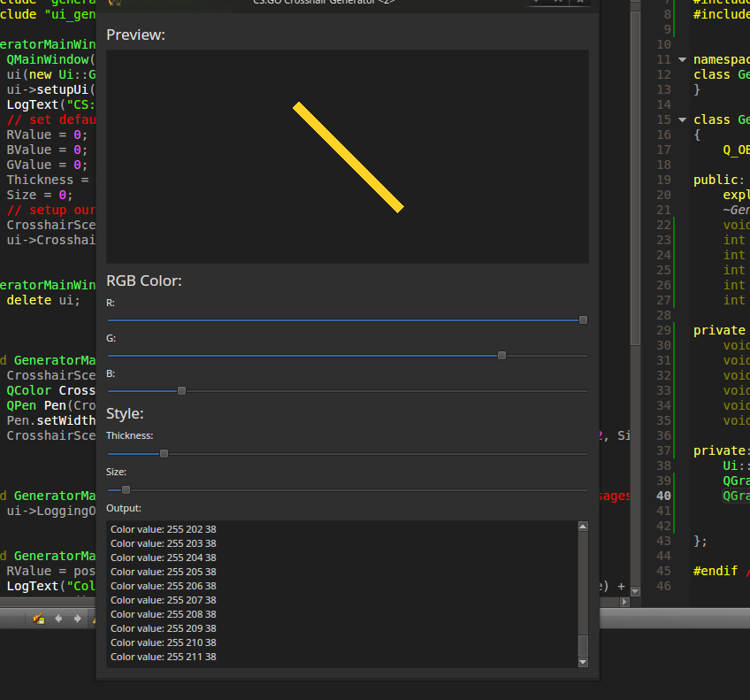
Task: Click the left arrow in the bottom toolbar
Action: click(x=58, y=619)
